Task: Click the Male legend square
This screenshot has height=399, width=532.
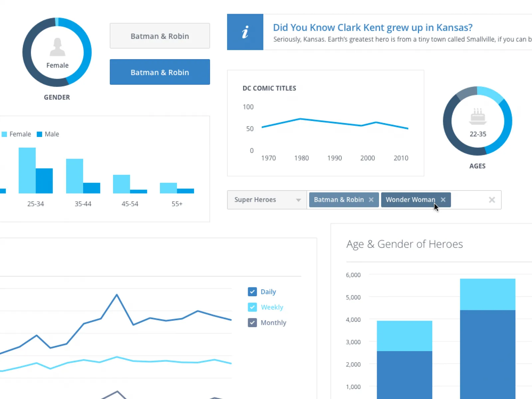Action: pos(39,134)
